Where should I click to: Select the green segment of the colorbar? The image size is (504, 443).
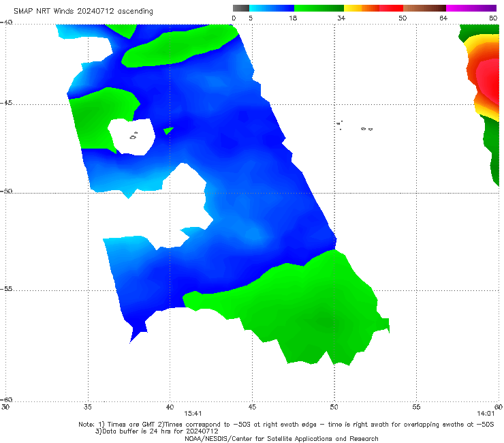click(x=319, y=8)
